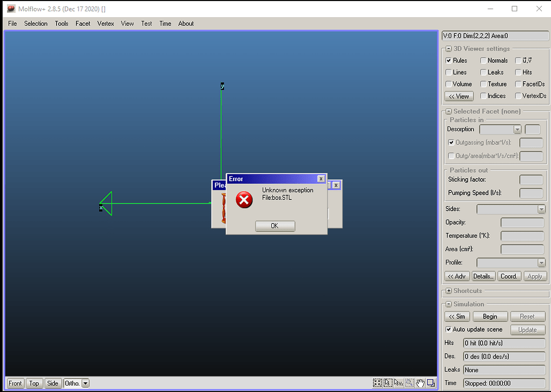The height and width of the screenshot is (392, 551).
Task: Click the autoscale zoom-to-fit viewer icon
Action: [377, 383]
